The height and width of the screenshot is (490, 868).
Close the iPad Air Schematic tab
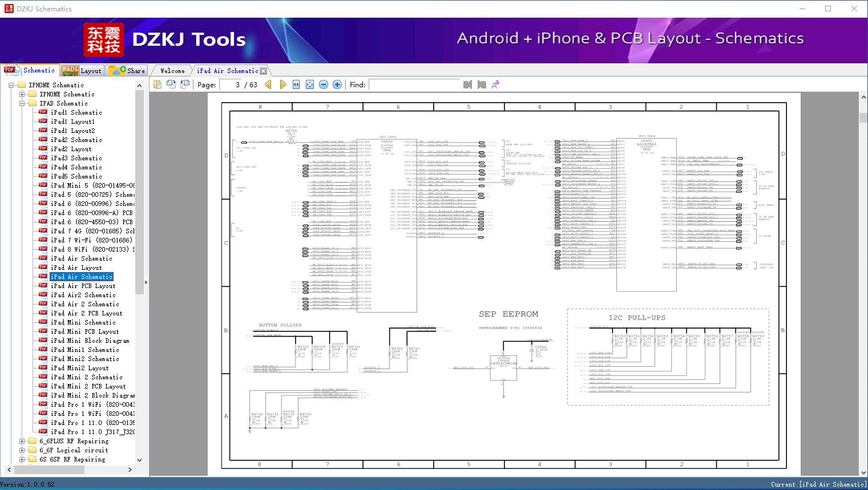click(263, 70)
